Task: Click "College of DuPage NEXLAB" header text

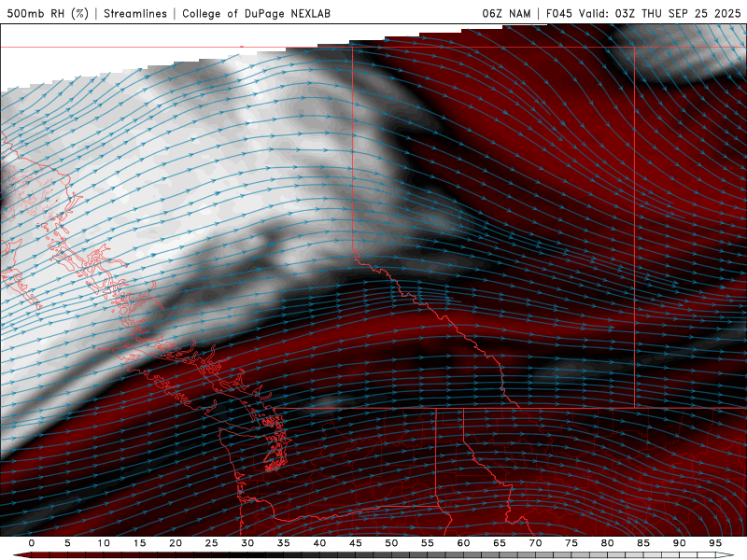Action: coord(256,13)
